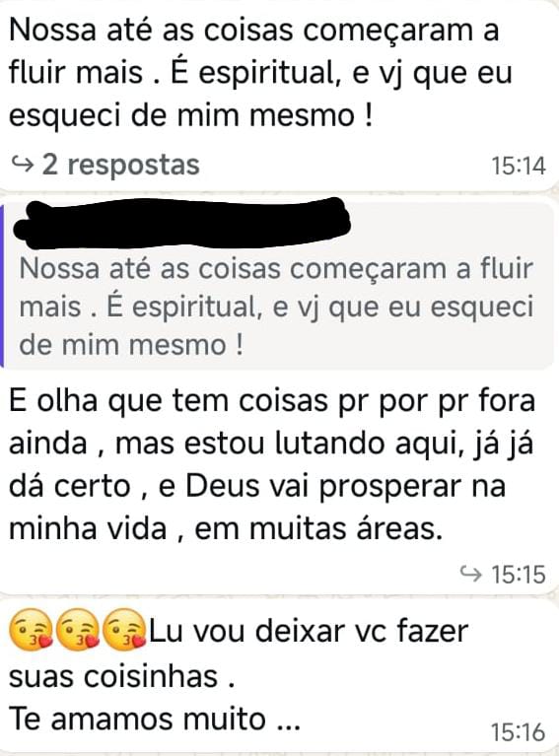Jump to the quoted gray "Nossa até as coisas" message
This screenshot has height=756, width=559.
[x=276, y=307]
